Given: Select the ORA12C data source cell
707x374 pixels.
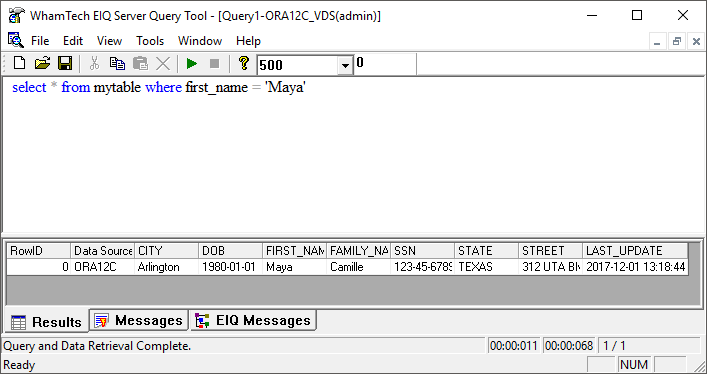Looking at the screenshot, I should (102, 267).
